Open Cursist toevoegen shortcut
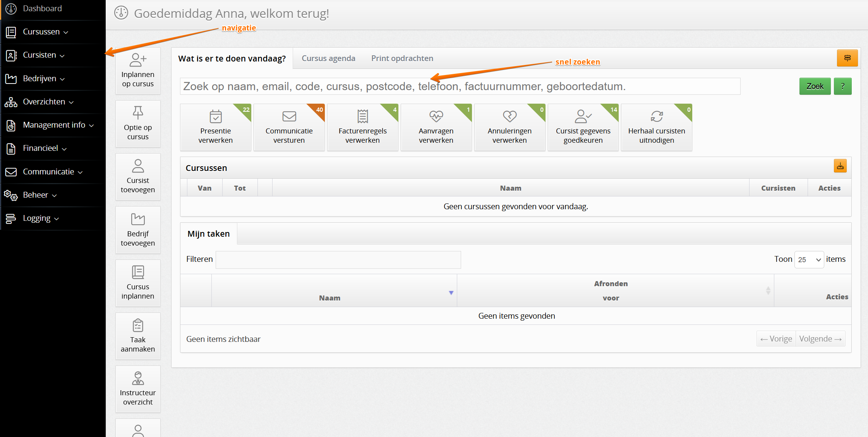The width and height of the screenshot is (868, 437). pyautogui.click(x=138, y=177)
